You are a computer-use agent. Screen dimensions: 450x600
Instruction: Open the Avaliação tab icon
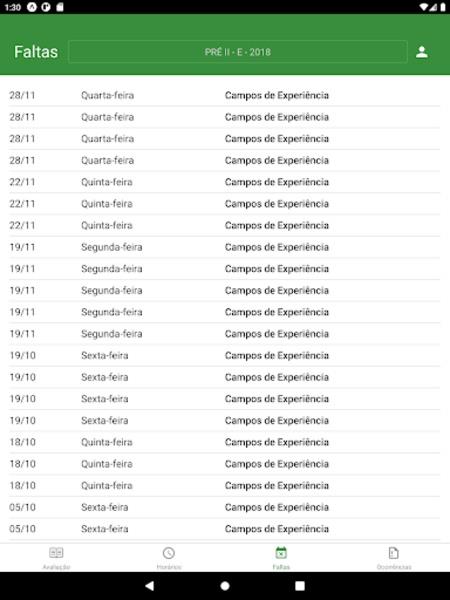click(x=56, y=553)
